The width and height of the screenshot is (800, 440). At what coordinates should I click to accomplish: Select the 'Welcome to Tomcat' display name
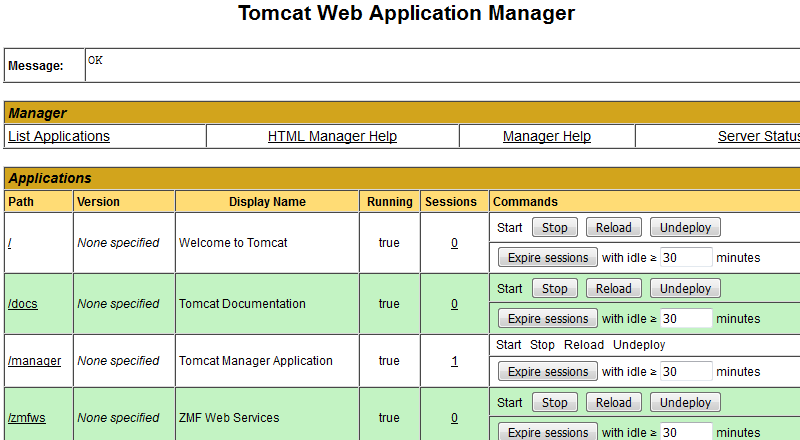tap(233, 243)
